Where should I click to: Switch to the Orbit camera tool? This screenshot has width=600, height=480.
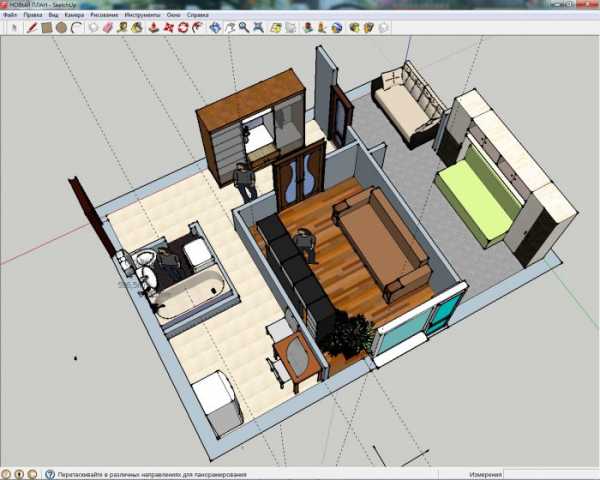click(x=214, y=28)
